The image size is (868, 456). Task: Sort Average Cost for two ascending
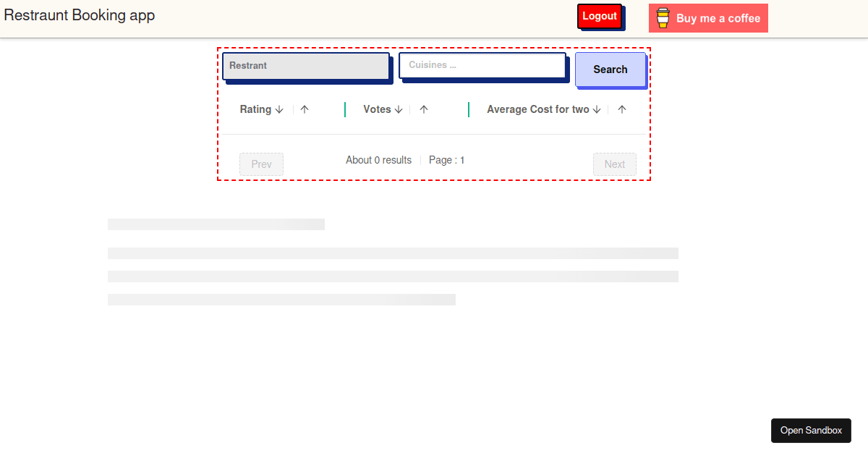pyautogui.click(x=622, y=110)
